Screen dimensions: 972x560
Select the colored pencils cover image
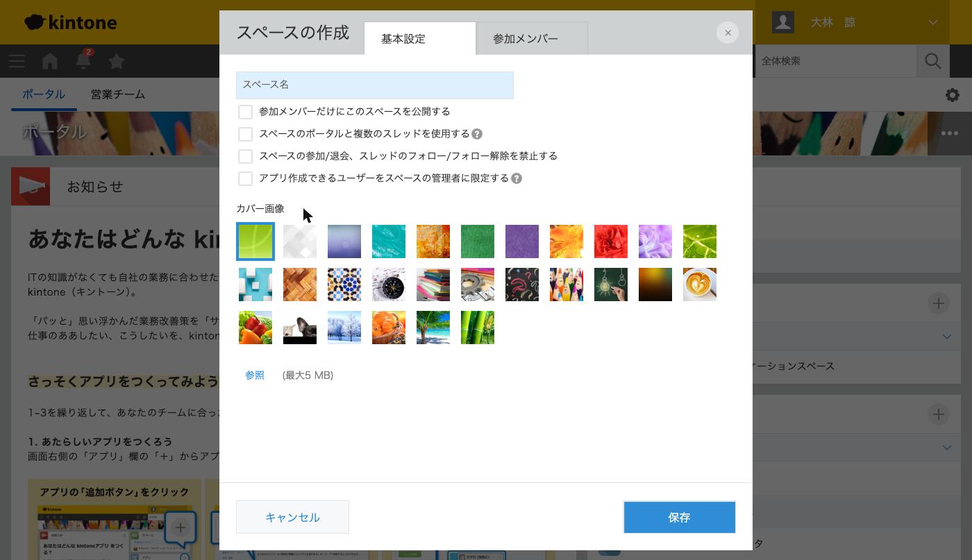click(x=567, y=285)
